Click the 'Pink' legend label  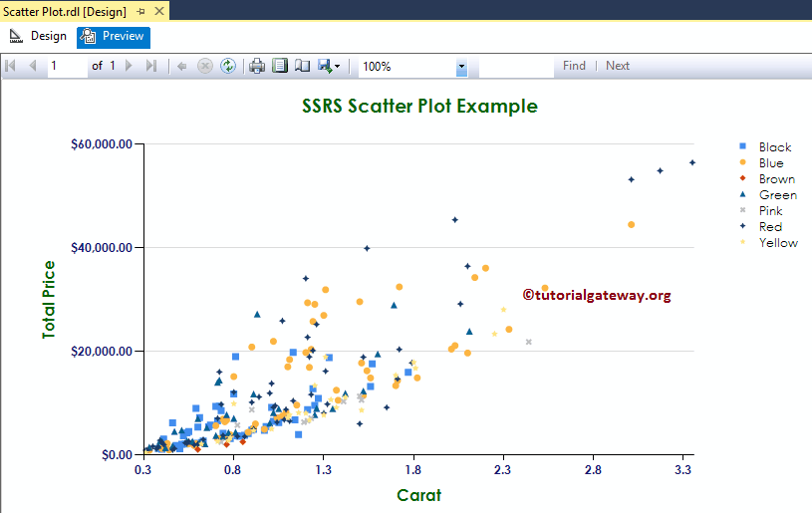[x=770, y=211]
